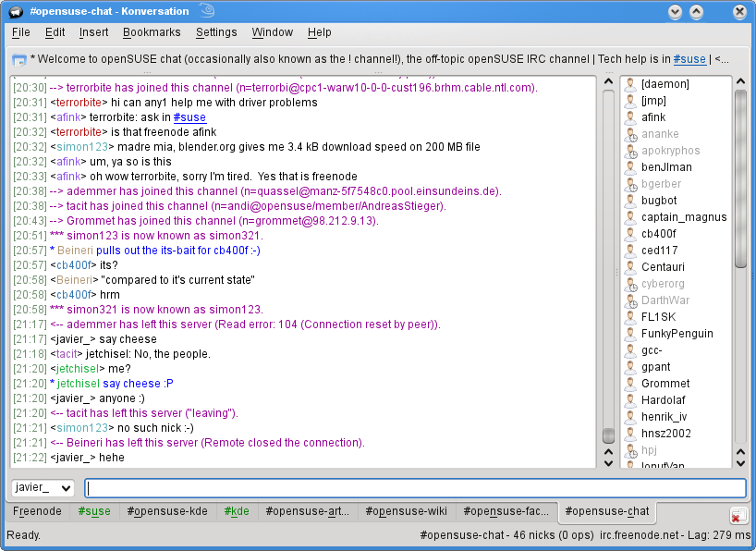The width and height of the screenshot is (756, 551).
Task: Click the #suse link in terrorbite's message
Action: [x=189, y=117]
